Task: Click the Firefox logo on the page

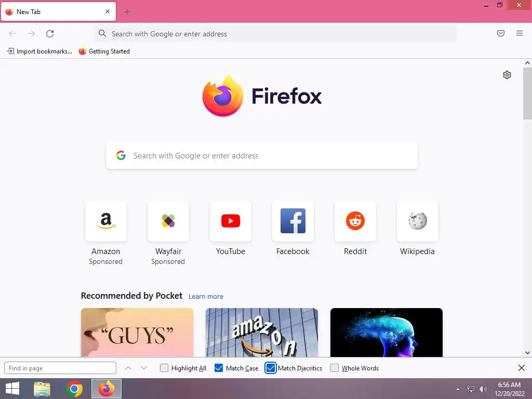Action: click(223, 96)
